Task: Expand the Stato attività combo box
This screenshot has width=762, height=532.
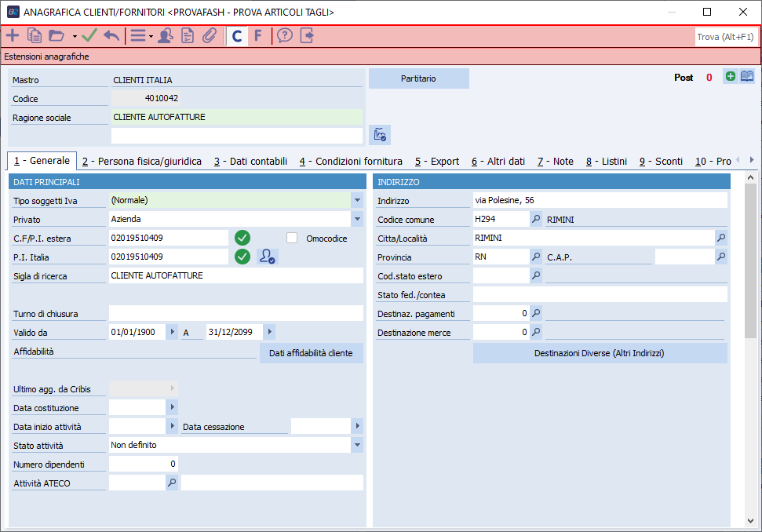Action: [357, 445]
